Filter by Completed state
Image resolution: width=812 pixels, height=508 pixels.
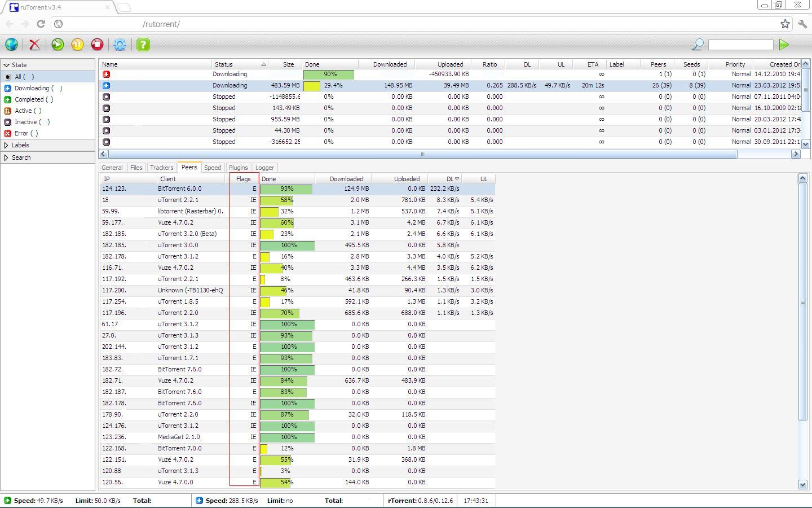pyautogui.click(x=48, y=99)
